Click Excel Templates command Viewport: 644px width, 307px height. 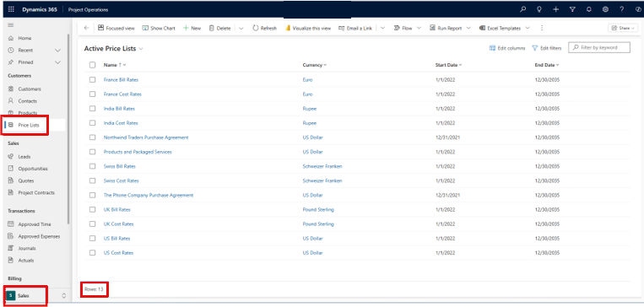[x=500, y=29]
